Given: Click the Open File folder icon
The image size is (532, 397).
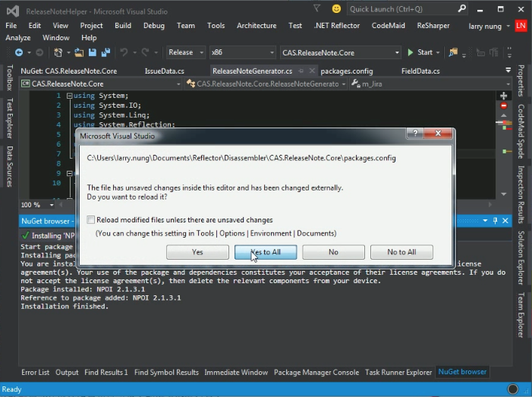Looking at the screenshot, I should pyautogui.click(x=79, y=52).
